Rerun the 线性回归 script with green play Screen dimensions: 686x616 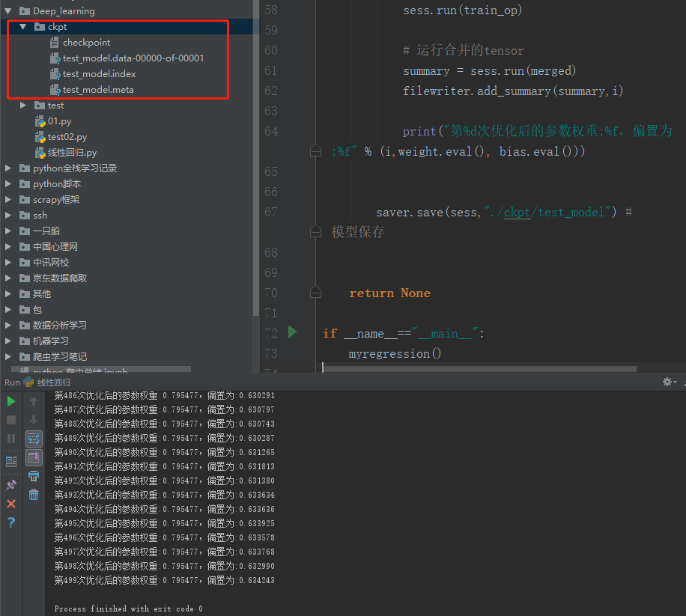[11, 401]
